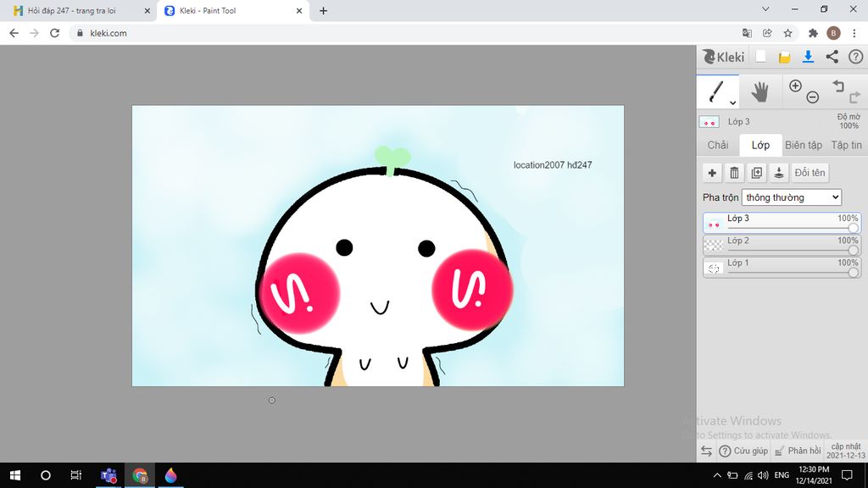The image size is (868, 488).
Task: Close the Kleki - Paint Tool tab
Action: [299, 10]
